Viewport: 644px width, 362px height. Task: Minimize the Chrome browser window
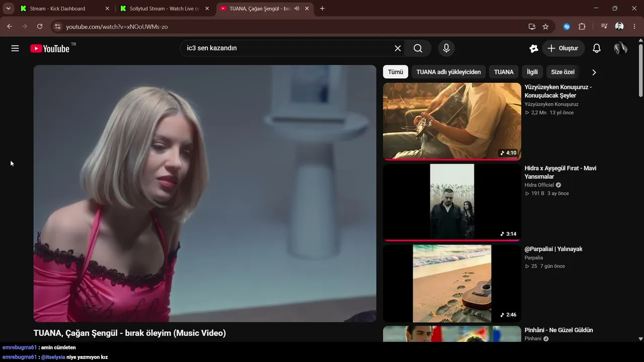596,9
